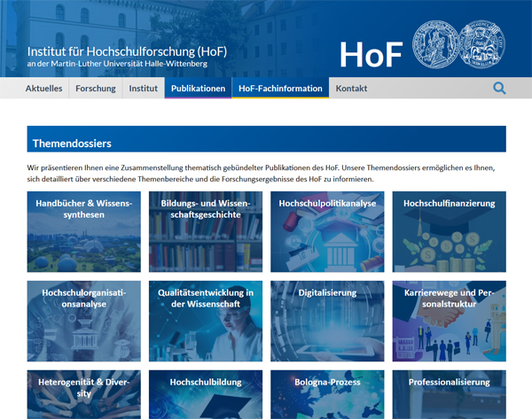Click the Institut für Hochschulforschung (HoF) title
The height and width of the screenshot is (419, 532).
pos(127,51)
